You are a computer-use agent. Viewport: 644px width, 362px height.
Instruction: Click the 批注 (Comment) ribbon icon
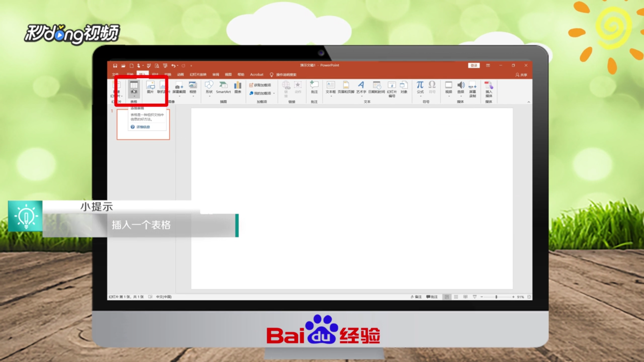pyautogui.click(x=314, y=87)
